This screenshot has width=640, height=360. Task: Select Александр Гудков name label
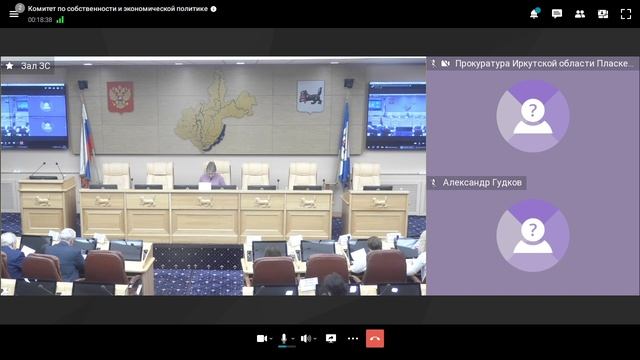tap(482, 182)
